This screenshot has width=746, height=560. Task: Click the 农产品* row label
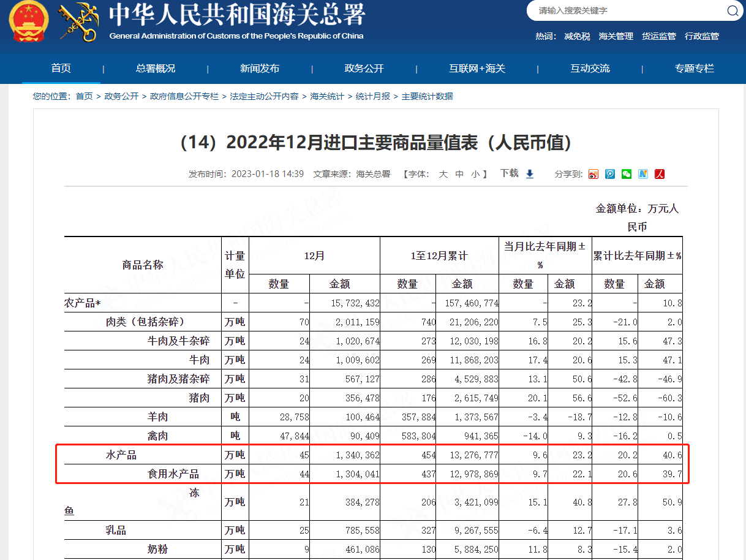83,303
